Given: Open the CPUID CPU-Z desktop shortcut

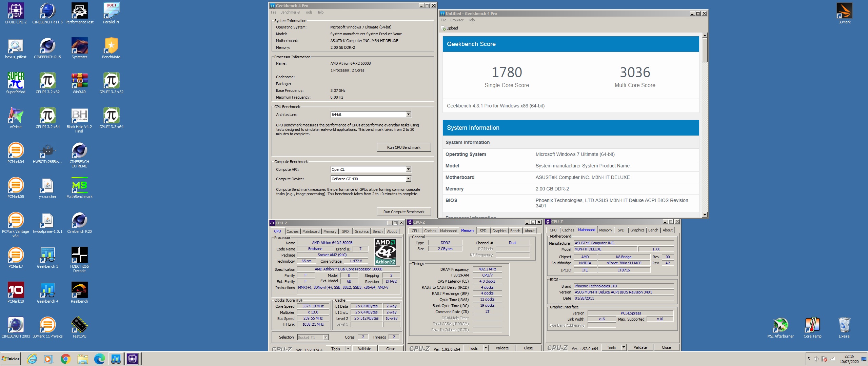Looking at the screenshot, I should point(16,14).
